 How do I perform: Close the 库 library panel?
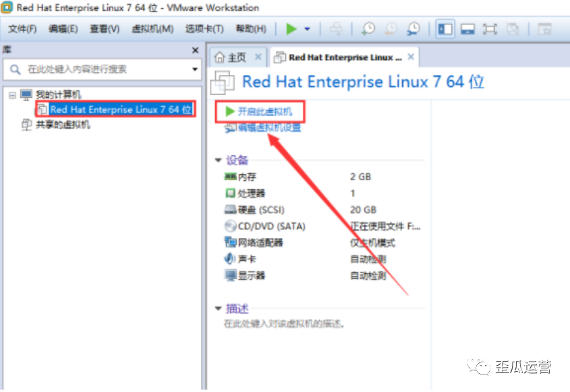(x=195, y=50)
